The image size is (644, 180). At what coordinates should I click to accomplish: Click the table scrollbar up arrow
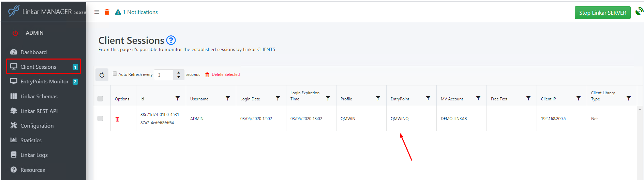pos(640,109)
